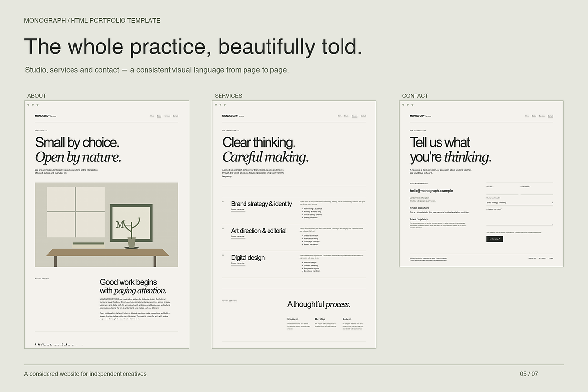The width and height of the screenshot is (588, 392).
Task: Open Work nav link on About page
Action: 152,116
